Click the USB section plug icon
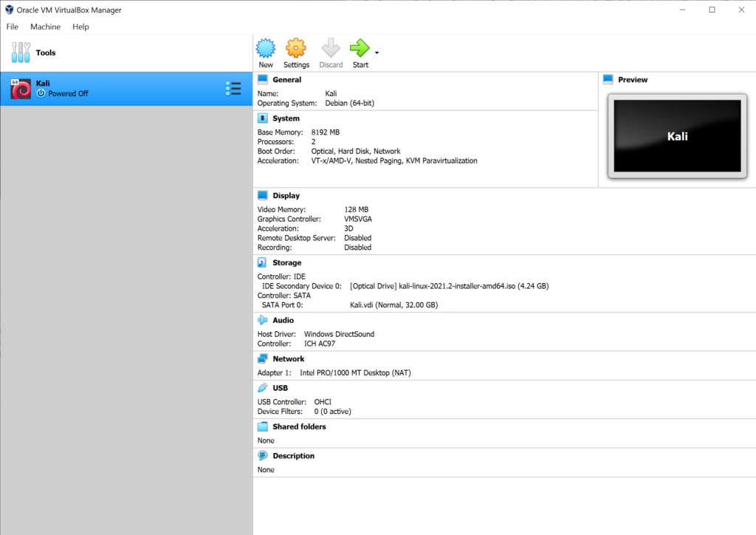 [x=263, y=387]
